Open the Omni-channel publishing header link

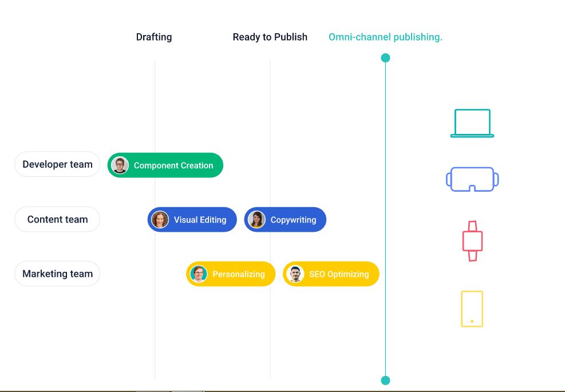(x=385, y=37)
